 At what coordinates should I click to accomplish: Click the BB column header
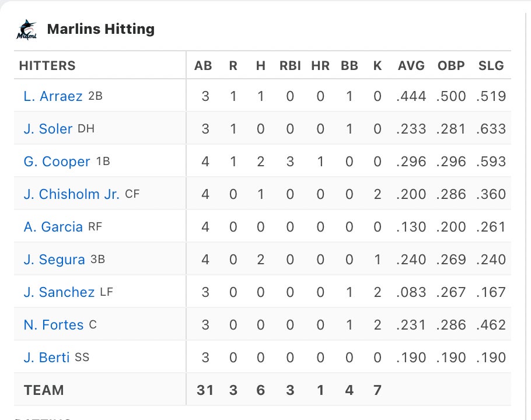pos(350,66)
